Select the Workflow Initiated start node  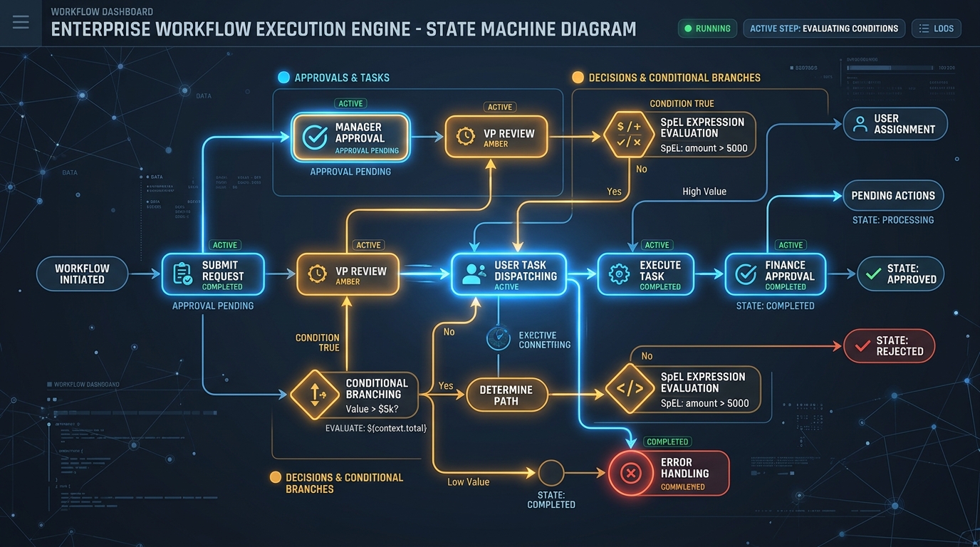click(83, 274)
